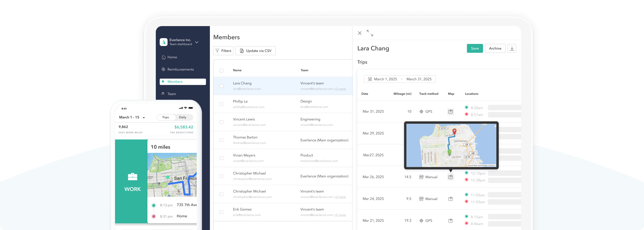This screenshot has width=644, height=230.
Task: Open +2 more link in Erik Gomez row
Action: (x=340, y=215)
